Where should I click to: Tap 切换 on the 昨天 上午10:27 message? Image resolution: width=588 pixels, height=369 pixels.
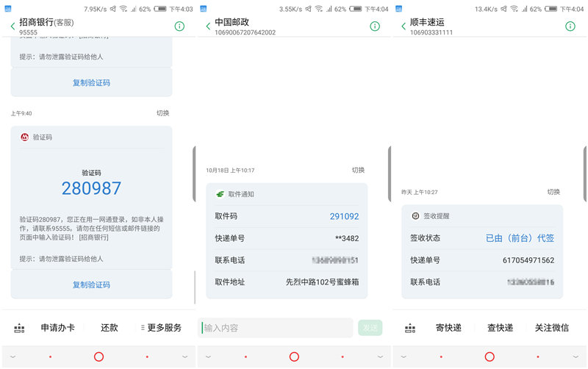click(x=553, y=192)
